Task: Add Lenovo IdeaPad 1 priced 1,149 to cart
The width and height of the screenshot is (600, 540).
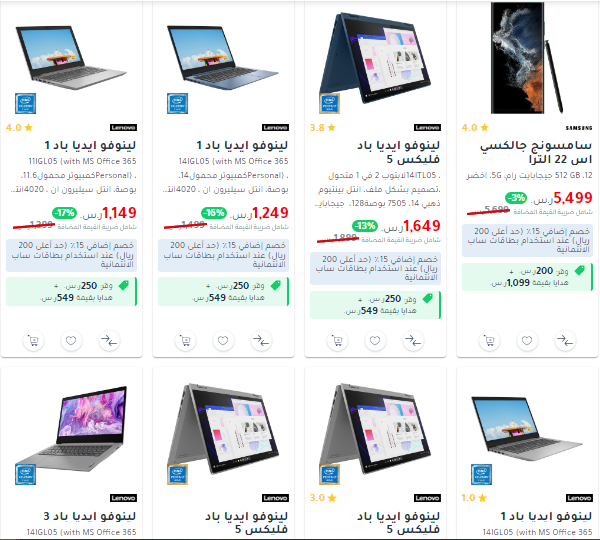Action: click(33, 341)
